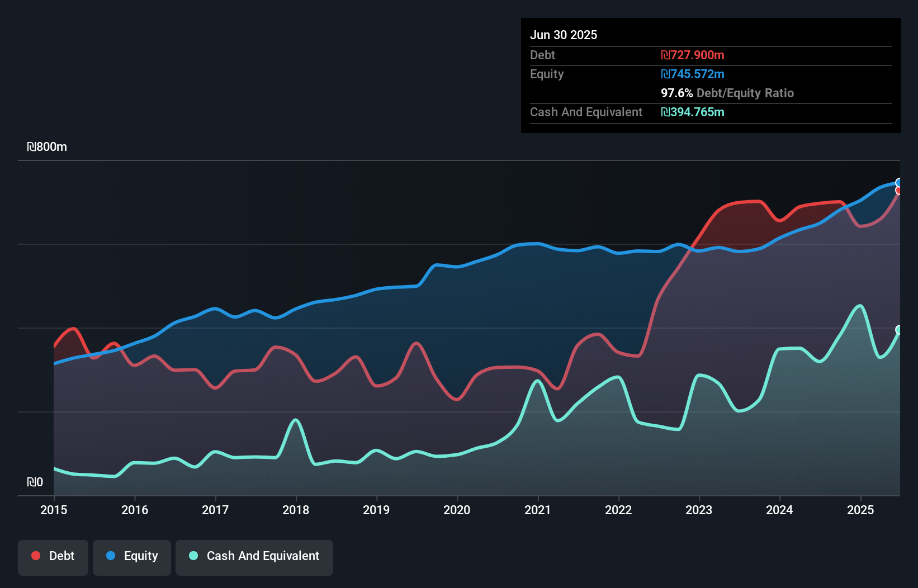Click the blue Equity legend dot
This screenshot has width=918, height=588.
(111, 556)
